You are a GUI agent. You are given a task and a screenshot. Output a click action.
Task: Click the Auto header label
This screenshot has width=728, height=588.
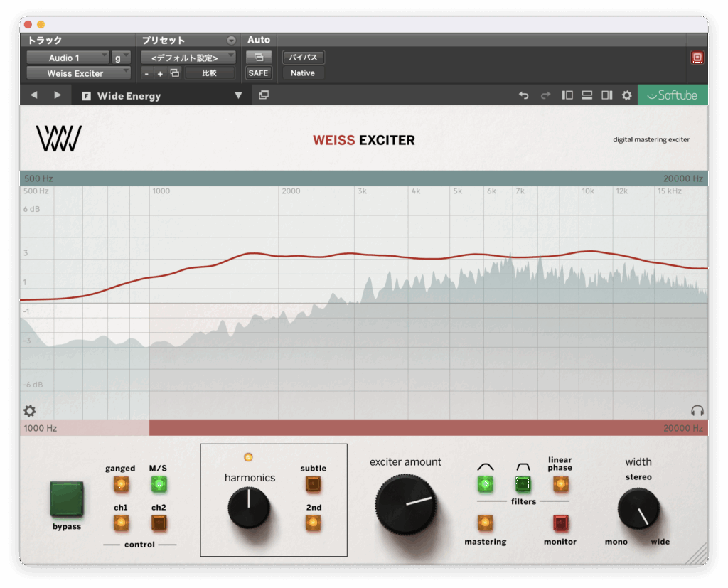click(x=259, y=40)
